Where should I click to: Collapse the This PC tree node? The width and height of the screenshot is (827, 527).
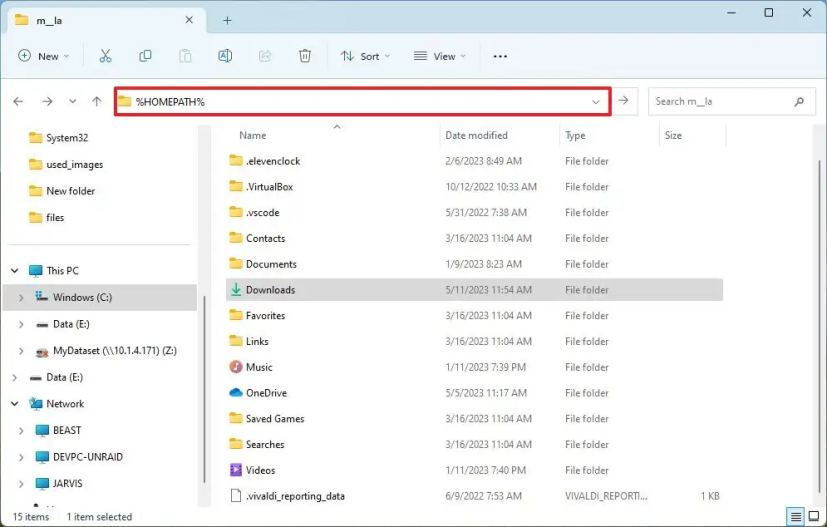click(x=15, y=271)
